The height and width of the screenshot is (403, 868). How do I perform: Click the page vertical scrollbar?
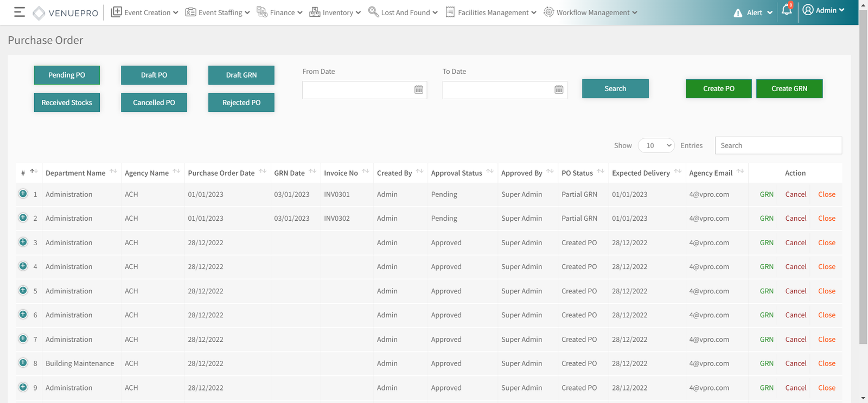[x=863, y=184]
